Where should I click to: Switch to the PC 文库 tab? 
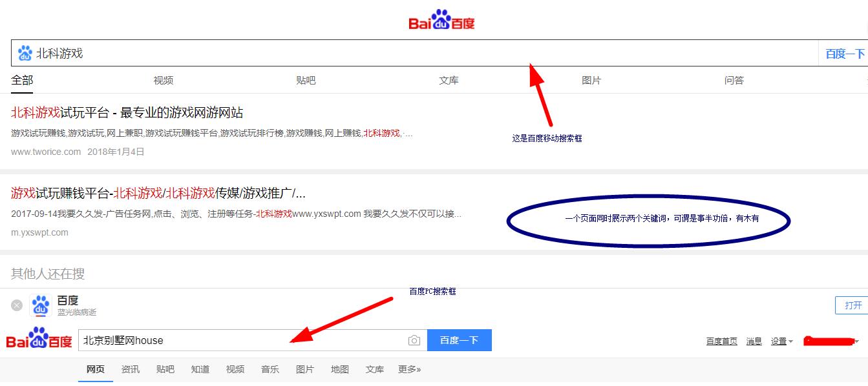pyautogui.click(x=375, y=369)
